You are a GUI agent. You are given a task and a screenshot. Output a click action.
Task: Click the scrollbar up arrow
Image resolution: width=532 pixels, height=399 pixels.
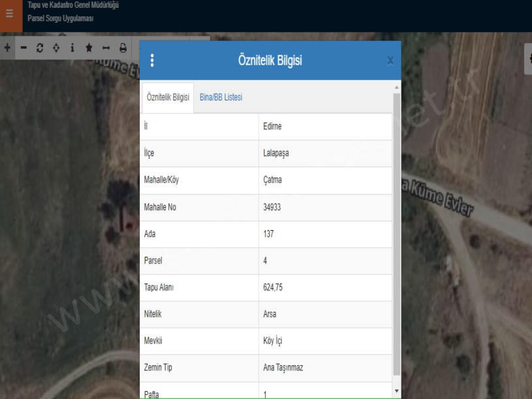tap(396, 87)
